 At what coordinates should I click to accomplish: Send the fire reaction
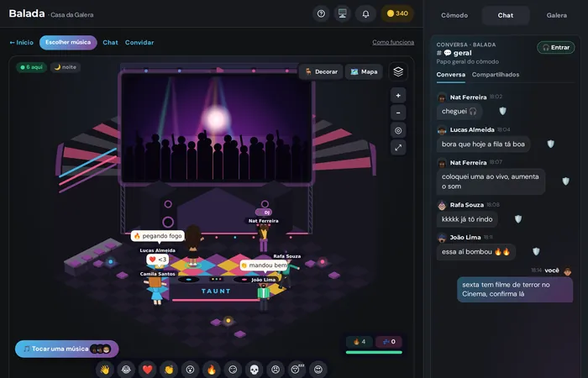pyautogui.click(x=212, y=370)
